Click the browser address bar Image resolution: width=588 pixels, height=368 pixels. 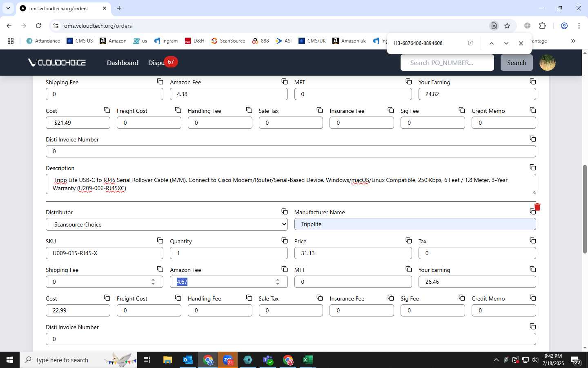(274, 26)
